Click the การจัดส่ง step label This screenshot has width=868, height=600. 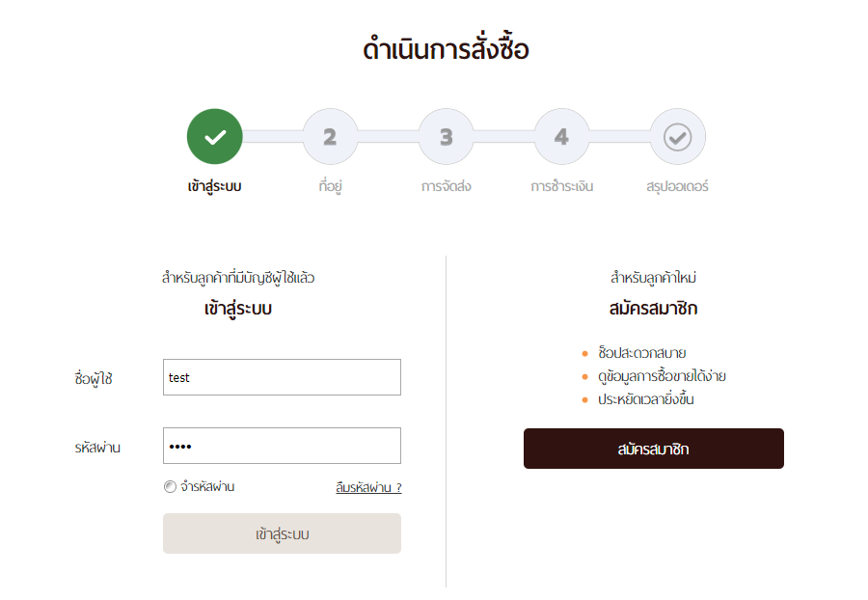(447, 186)
